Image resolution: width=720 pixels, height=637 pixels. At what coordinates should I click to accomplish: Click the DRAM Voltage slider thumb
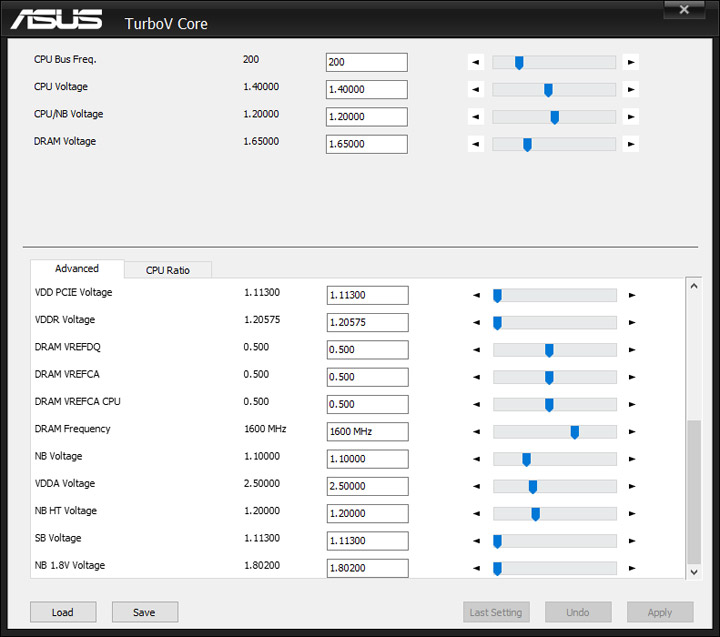(x=527, y=145)
